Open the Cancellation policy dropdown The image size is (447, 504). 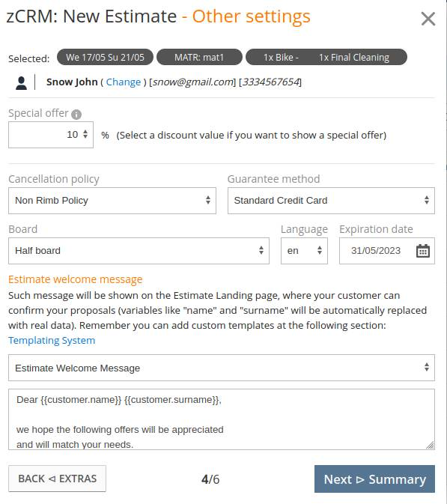pyautogui.click(x=112, y=201)
